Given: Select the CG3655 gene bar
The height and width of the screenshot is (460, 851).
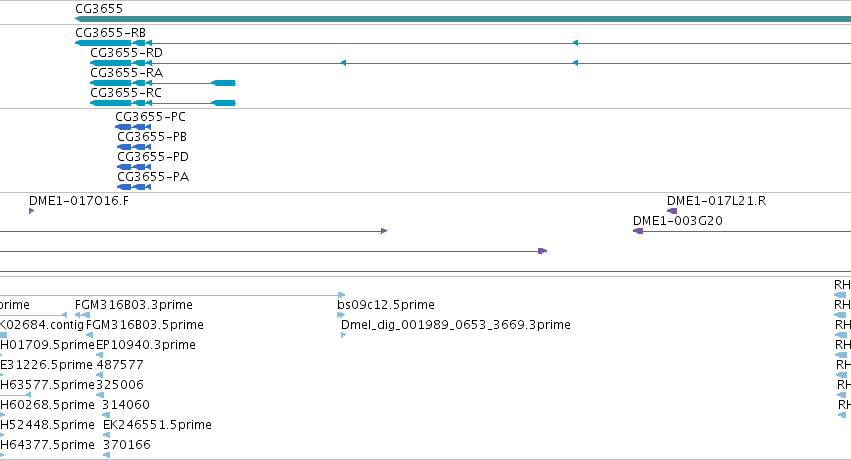Looking at the screenshot, I should (463, 19).
